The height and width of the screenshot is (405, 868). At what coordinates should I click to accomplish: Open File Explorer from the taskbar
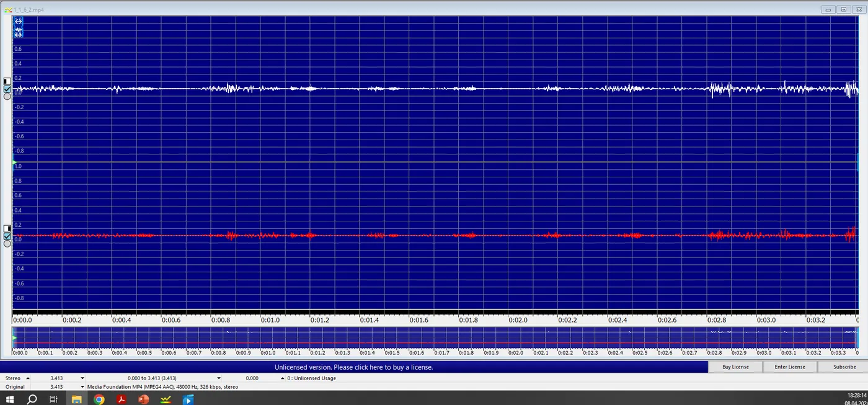76,399
